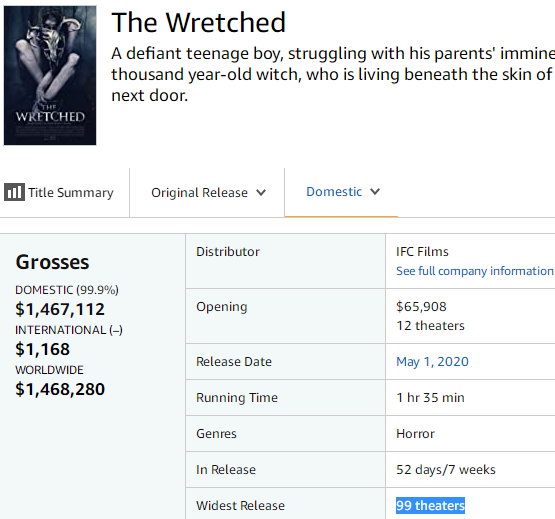Click the Title Summary bar chart icon

coord(14,192)
